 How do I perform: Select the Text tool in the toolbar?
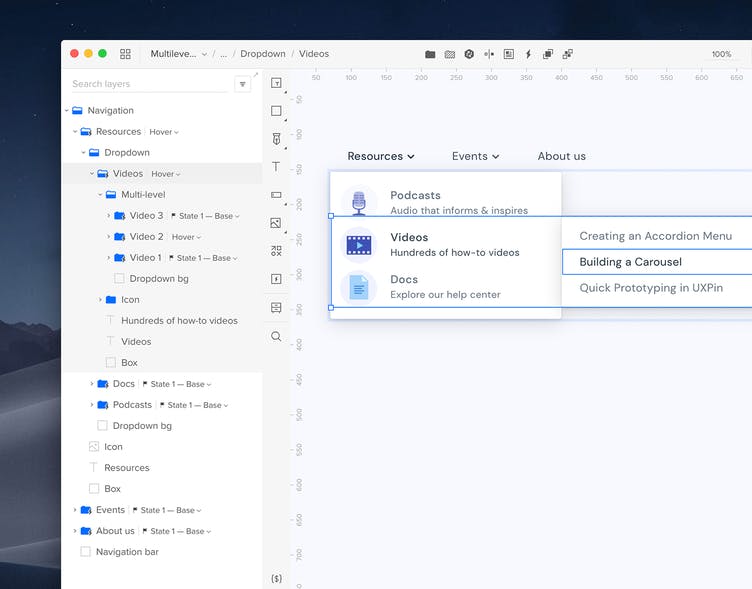[x=276, y=167]
